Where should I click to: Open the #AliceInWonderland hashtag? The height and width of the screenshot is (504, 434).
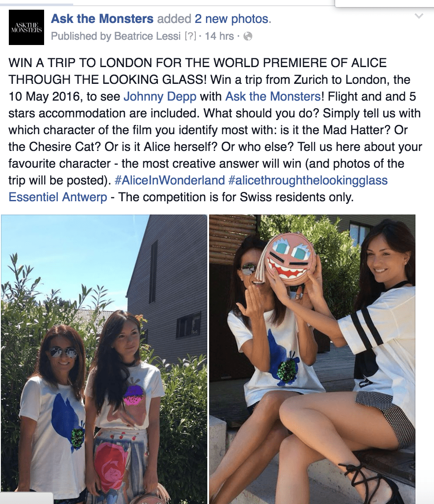(170, 180)
